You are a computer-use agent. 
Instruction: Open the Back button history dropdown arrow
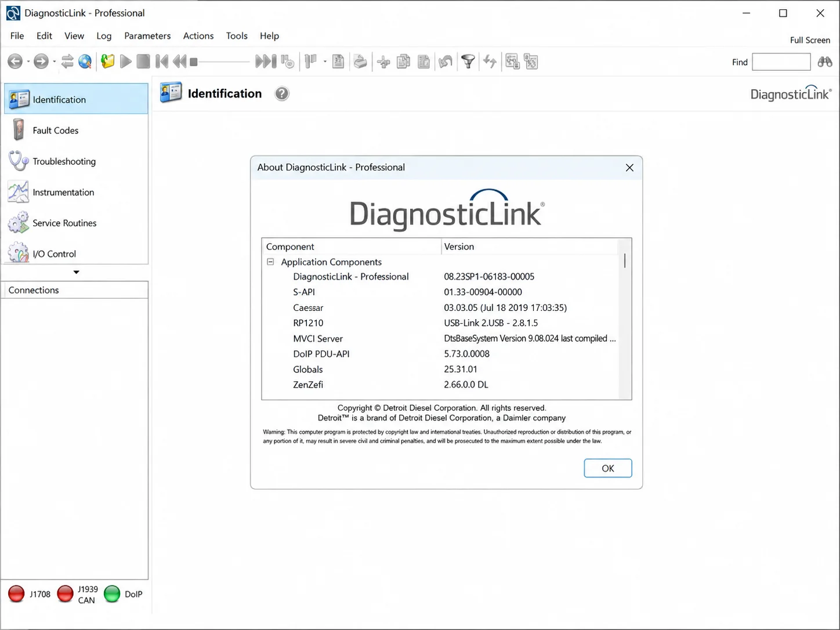[x=28, y=61]
